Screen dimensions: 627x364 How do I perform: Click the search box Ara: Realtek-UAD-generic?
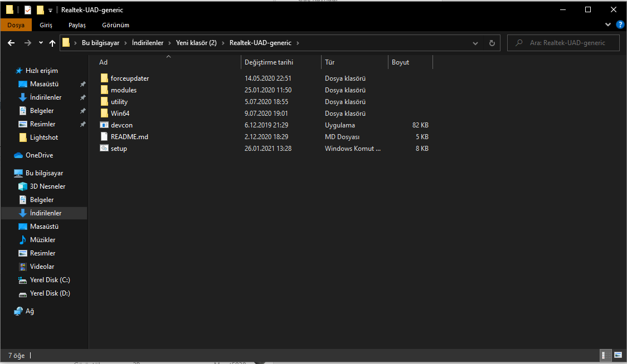pos(563,43)
